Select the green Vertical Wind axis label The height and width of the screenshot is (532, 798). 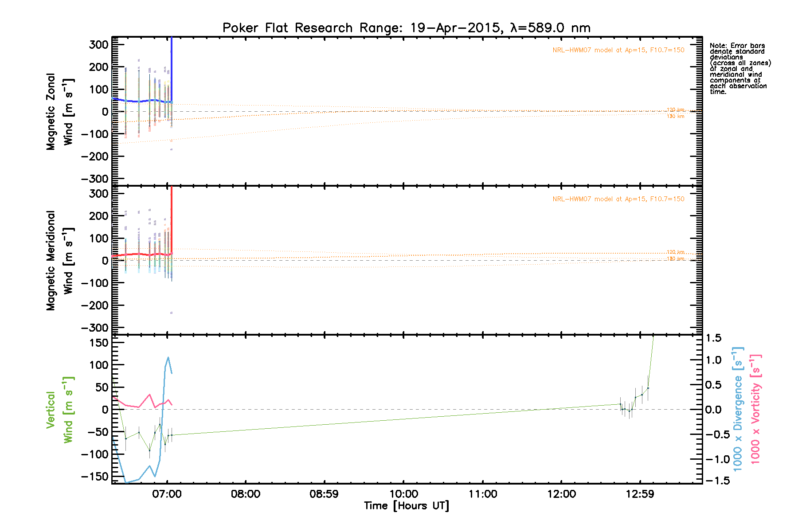(59, 410)
